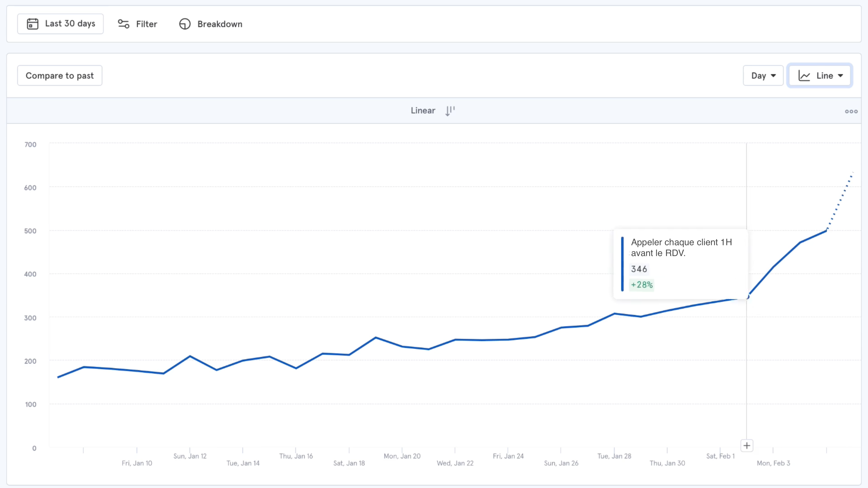Image resolution: width=868 pixels, height=488 pixels.
Task: Expand the Line chart type dropdown
Action: (840, 76)
